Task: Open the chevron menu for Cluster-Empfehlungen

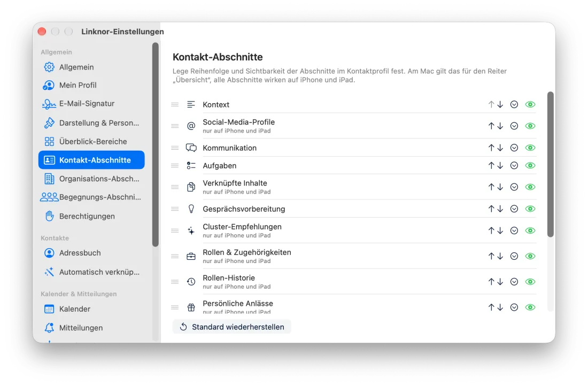Action: tap(514, 231)
